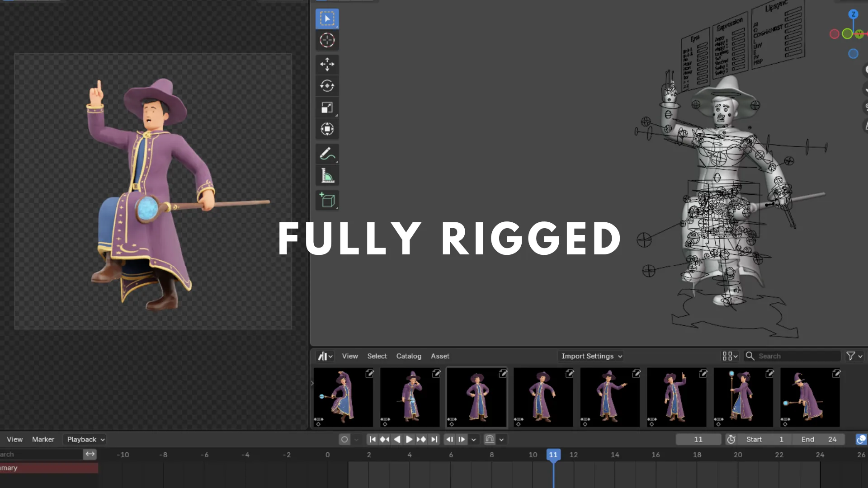
Task: Play animation in reverse
Action: [397, 439]
